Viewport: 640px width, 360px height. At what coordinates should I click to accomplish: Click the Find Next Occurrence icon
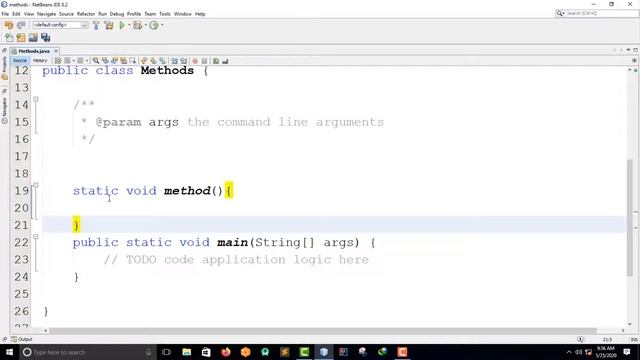(114, 61)
